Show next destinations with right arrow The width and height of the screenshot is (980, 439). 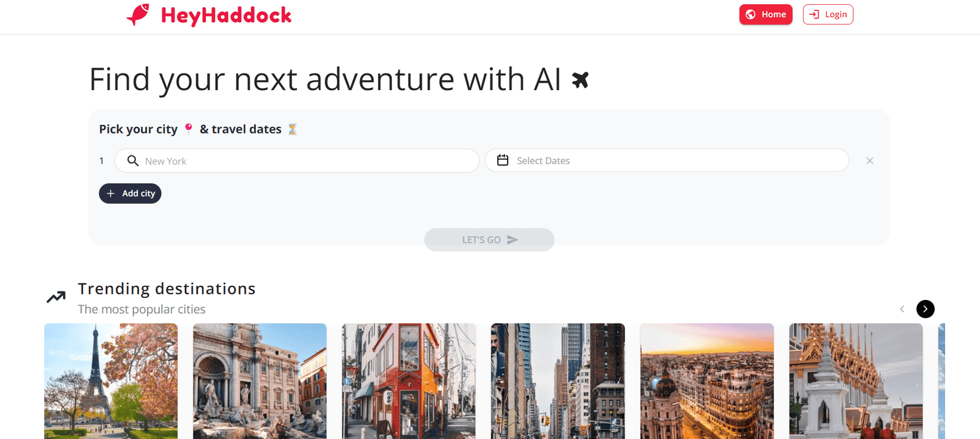click(925, 309)
